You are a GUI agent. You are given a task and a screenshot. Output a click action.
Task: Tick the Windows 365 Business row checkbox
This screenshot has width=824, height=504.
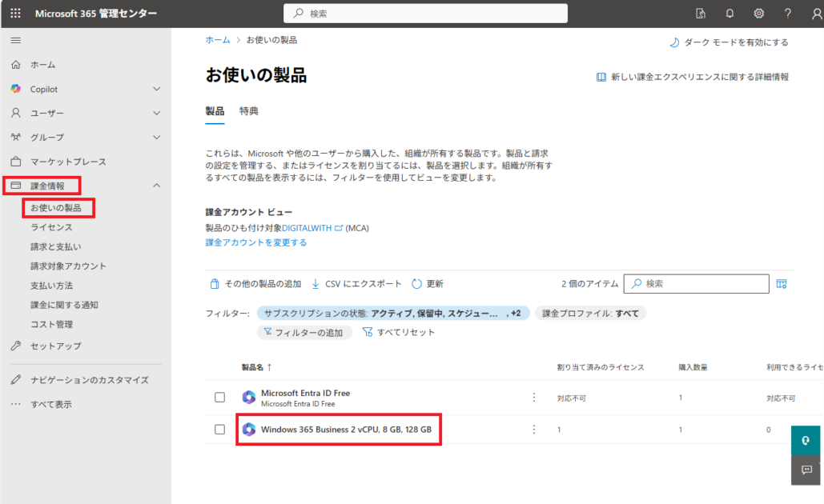[x=219, y=430]
